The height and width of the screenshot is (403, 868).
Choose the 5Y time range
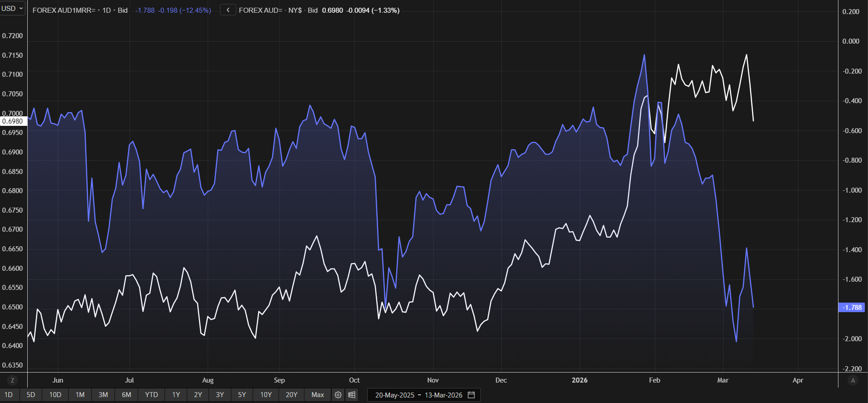coord(242,395)
